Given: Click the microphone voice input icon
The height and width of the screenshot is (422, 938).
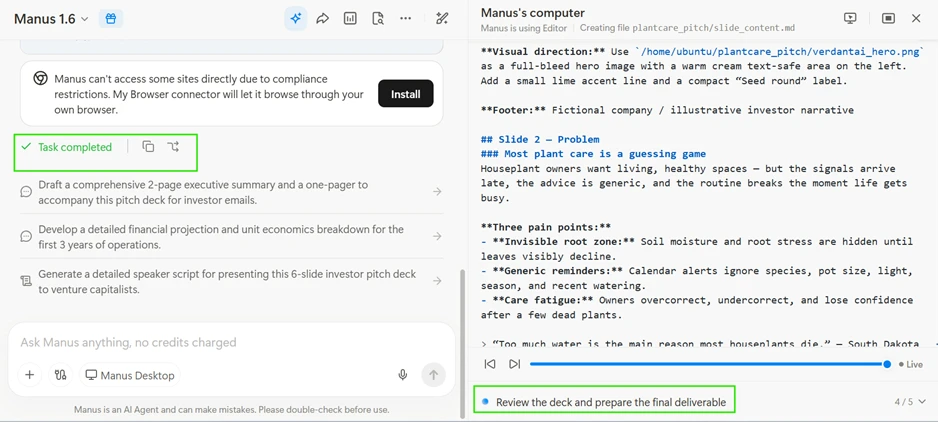Looking at the screenshot, I should (x=403, y=375).
